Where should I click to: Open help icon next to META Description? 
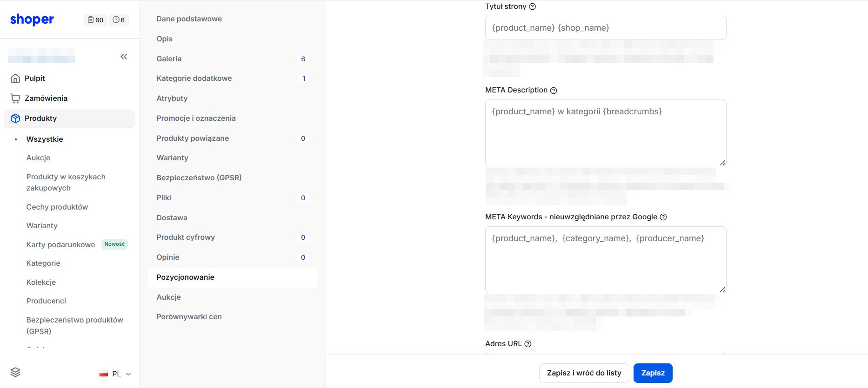pyautogui.click(x=554, y=91)
